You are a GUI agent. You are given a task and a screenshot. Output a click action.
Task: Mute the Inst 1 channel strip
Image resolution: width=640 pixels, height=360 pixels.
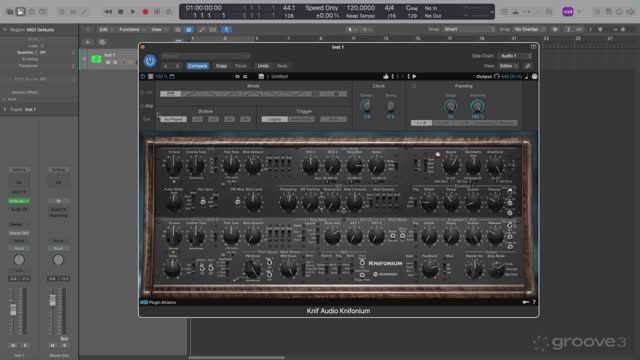pyautogui.click(x=13, y=345)
